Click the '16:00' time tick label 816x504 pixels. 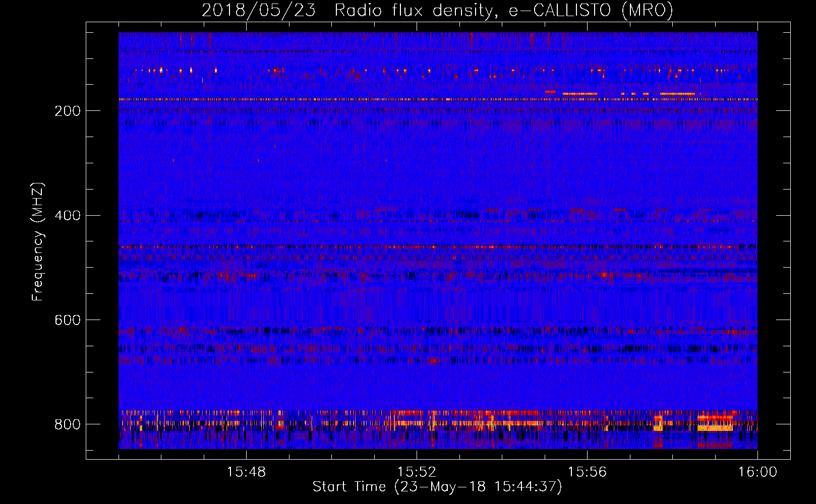click(757, 472)
